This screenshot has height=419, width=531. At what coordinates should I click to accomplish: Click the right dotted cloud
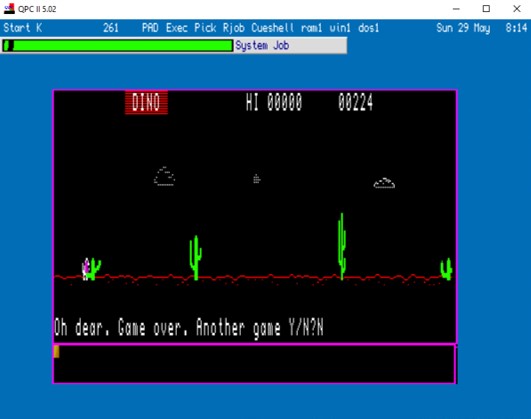(384, 183)
